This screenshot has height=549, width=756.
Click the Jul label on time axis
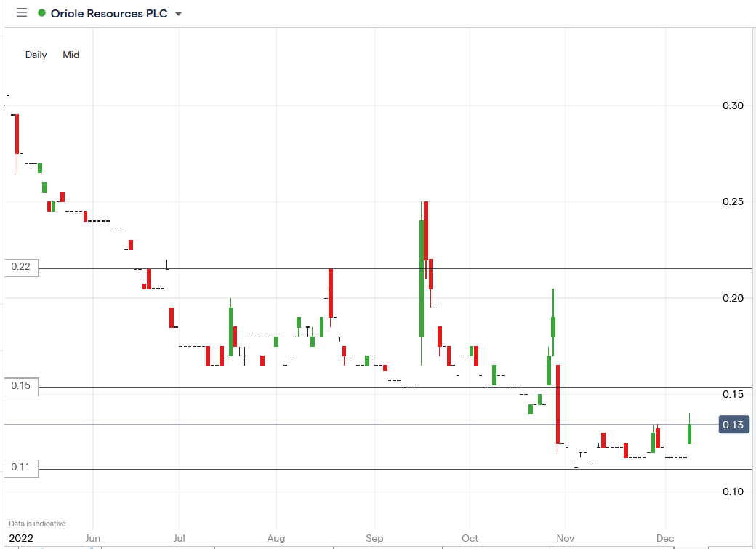click(179, 538)
